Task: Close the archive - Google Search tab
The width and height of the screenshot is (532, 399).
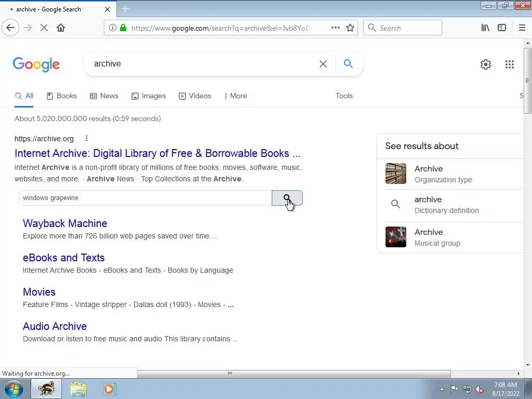Action: click(108, 9)
